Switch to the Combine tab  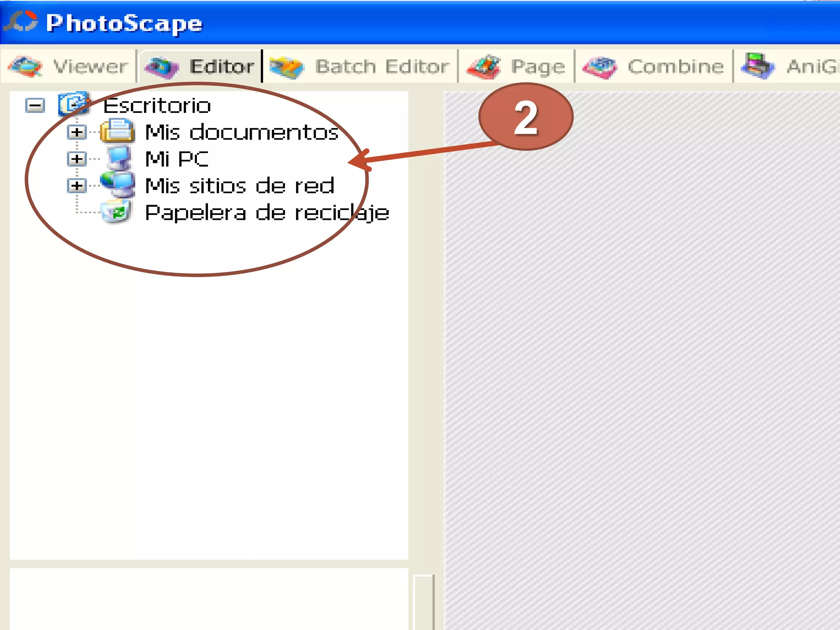(x=675, y=67)
